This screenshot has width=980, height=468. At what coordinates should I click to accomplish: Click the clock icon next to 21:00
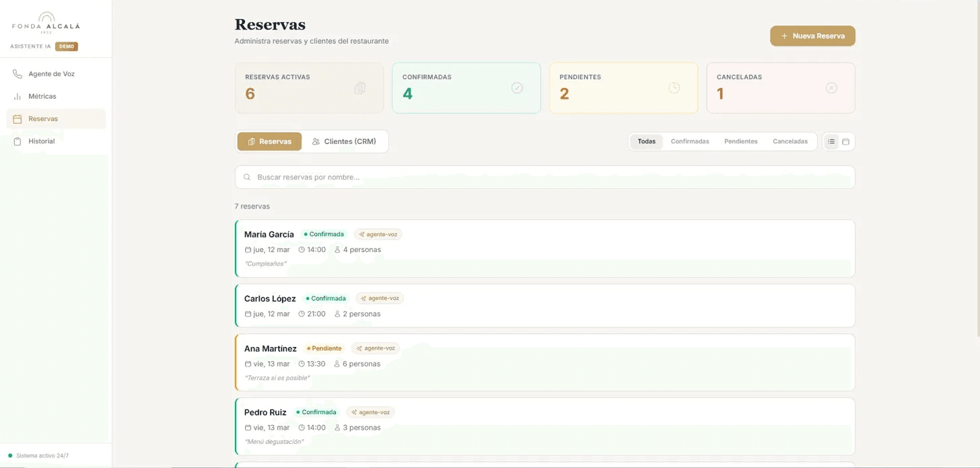[302, 314]
